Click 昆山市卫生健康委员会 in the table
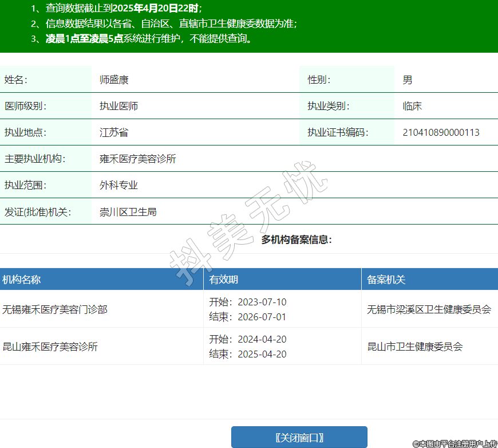498x448 pixels. click(414, 347)
